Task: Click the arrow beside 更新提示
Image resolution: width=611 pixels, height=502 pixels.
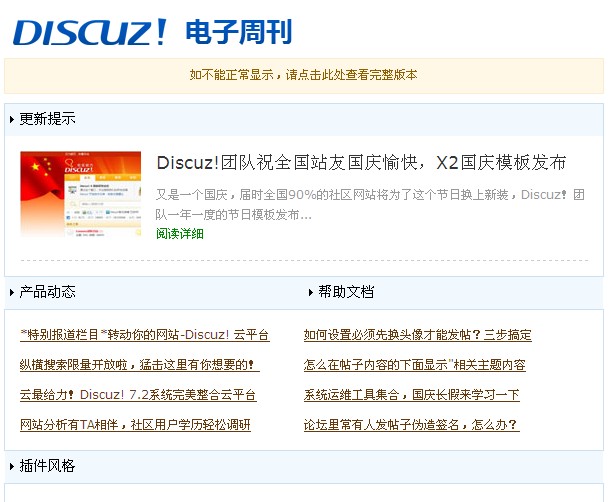Action: click(x=12, y=119)
